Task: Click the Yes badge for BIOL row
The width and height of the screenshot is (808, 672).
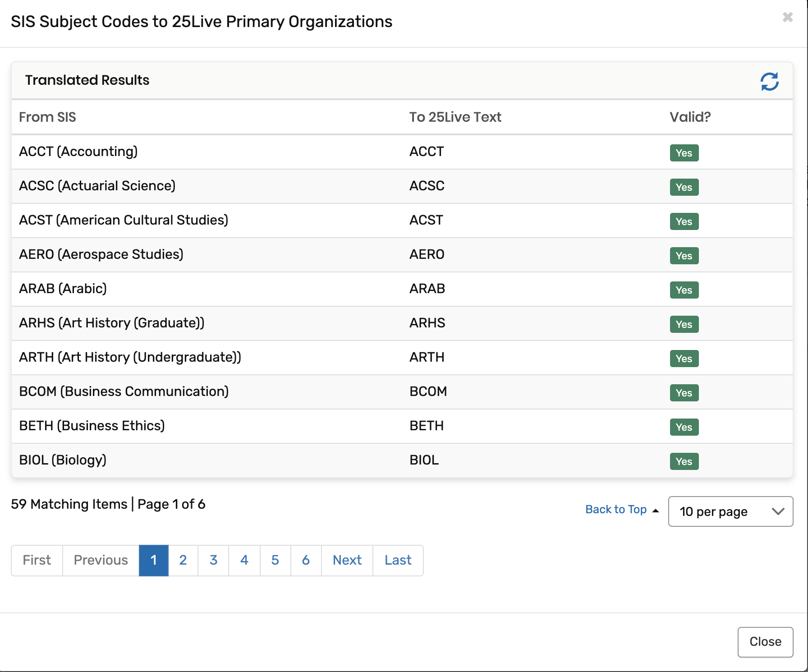Action: [x=684, y=461]
